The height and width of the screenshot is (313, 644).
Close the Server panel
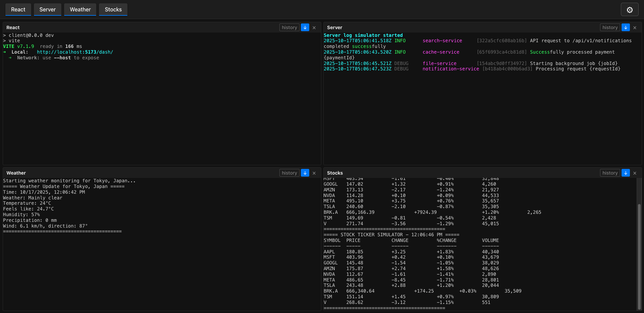click(635, 27)
